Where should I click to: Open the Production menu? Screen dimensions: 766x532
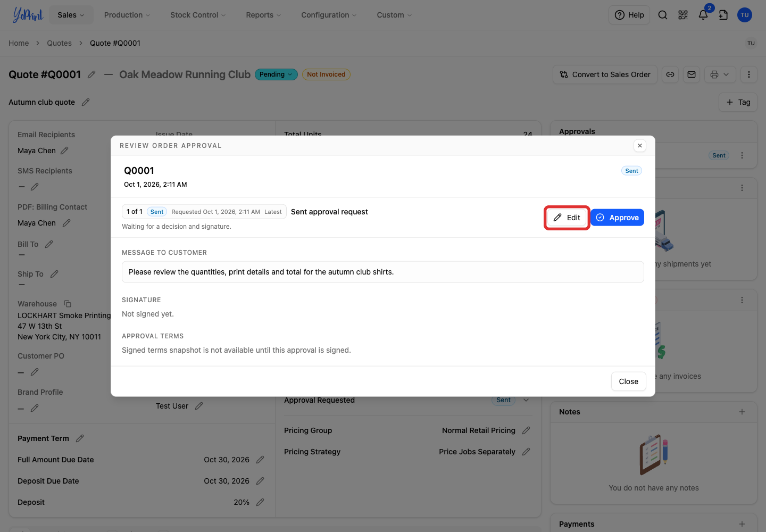coord(127,15)
